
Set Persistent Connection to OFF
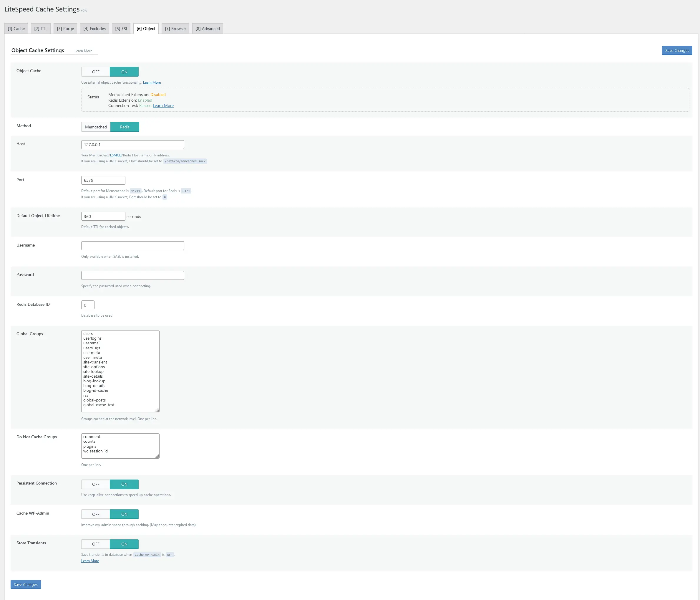(96, 484)
